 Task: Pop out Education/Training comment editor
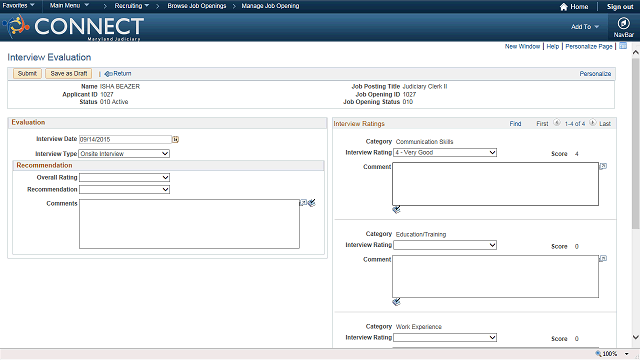[603, 259]
